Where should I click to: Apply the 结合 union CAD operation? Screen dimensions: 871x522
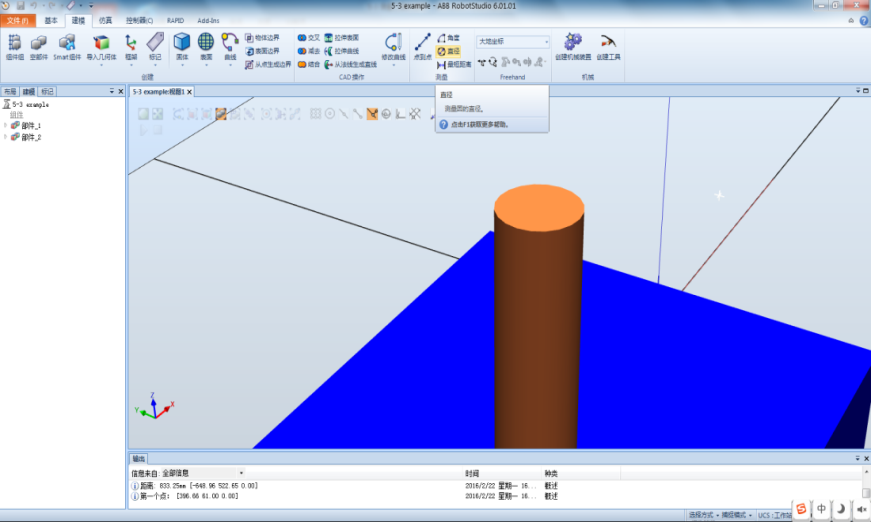[309, 64]
